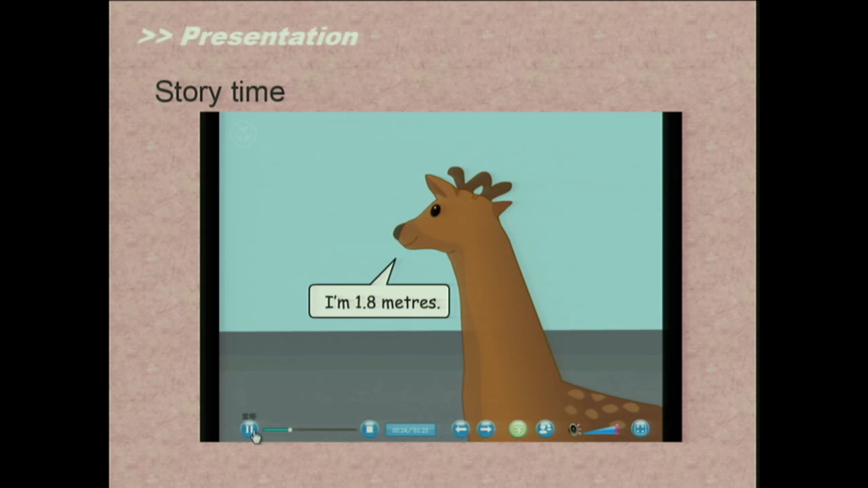Screen dimensions: 868x488
Task: Seek ahead on unplayed progress track
Action: pyautogui.click(x=325, y=429)
